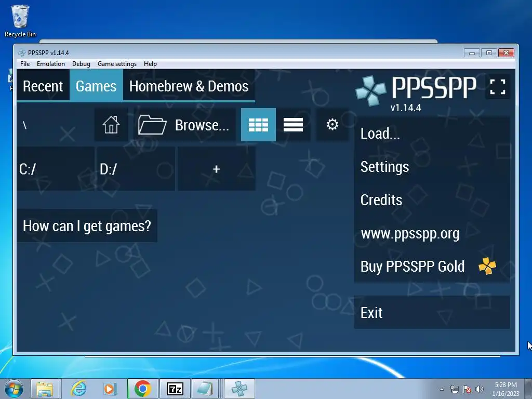Maximize the PPSSPP window
Screen dimensions: 532x399
pyautogui.click(x=489, y=53)
